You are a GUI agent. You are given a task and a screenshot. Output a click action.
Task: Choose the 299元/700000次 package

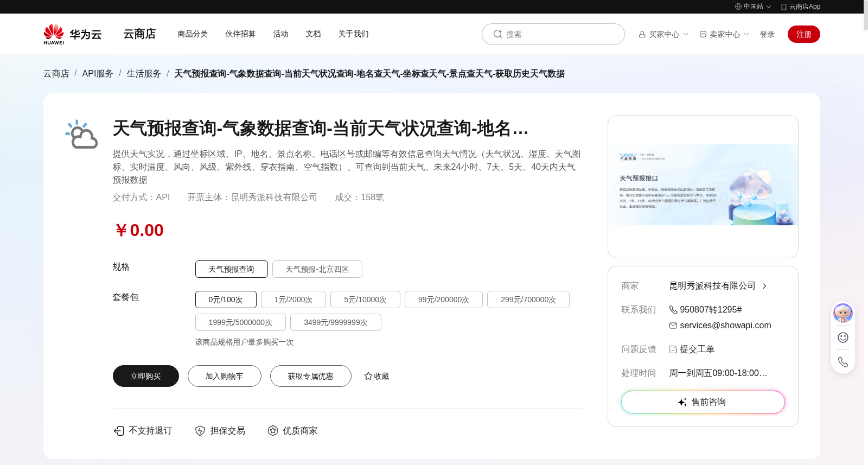click(x=528, y=300)
